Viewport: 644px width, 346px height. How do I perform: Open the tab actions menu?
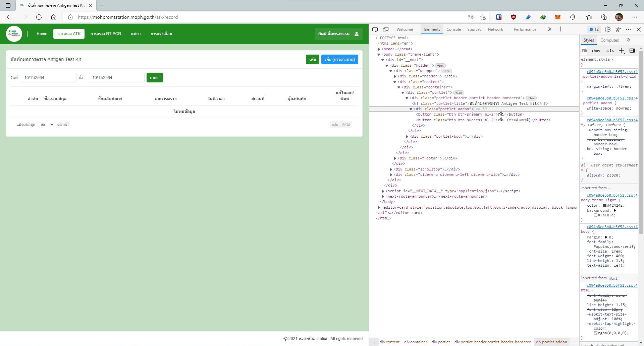(8, 5)
